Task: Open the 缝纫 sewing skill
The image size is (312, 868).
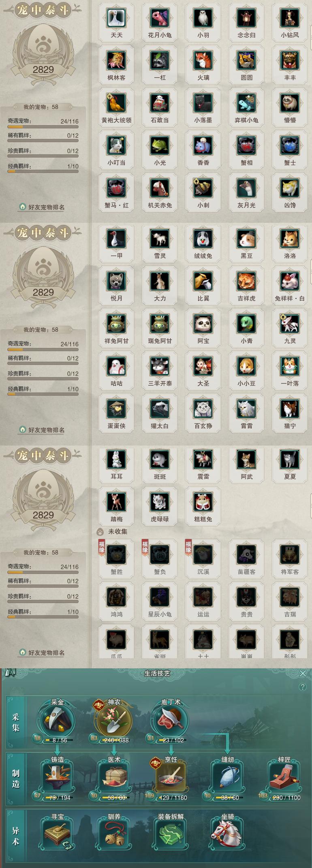Action: (227, 778)
